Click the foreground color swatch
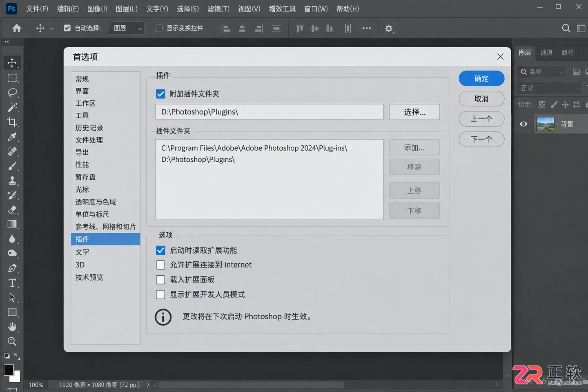588x392 pixels. (9, 370)
